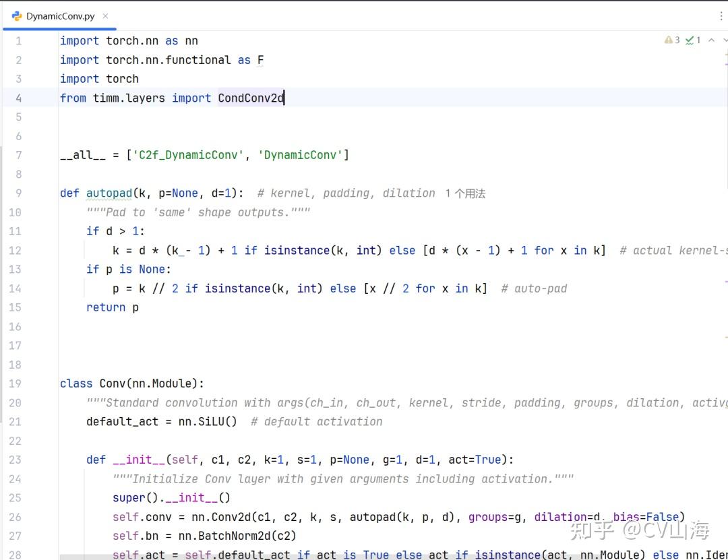The width and height of the screenshot is (728, 560).
Task: Click line number 19 in the gutter
Action: coord(15,383)
